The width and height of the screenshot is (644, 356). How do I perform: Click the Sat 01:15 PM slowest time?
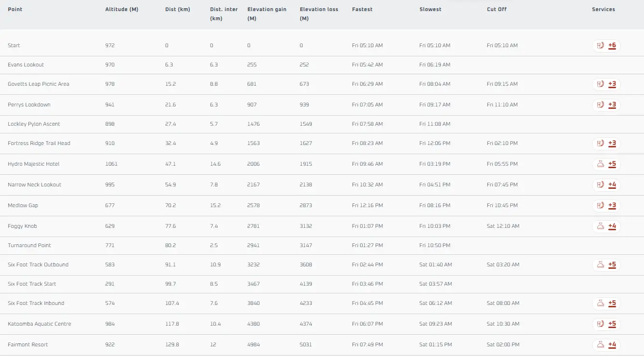pos(436,344)
